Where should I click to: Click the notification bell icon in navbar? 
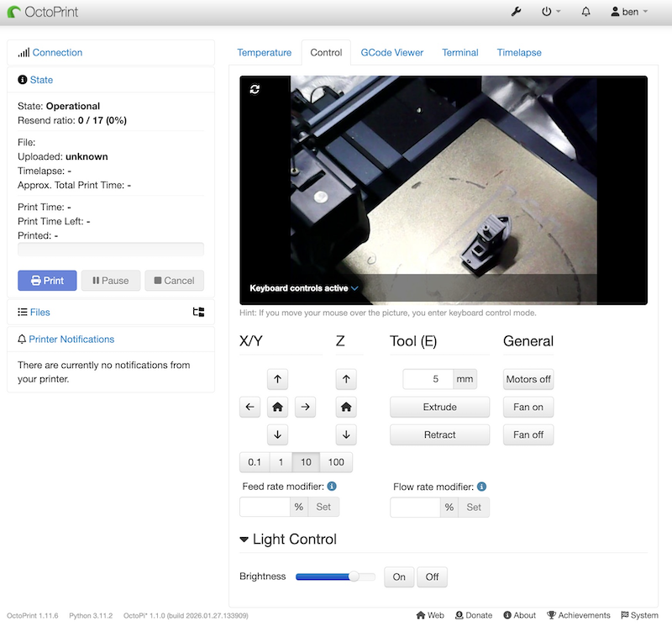click(585, 12)
